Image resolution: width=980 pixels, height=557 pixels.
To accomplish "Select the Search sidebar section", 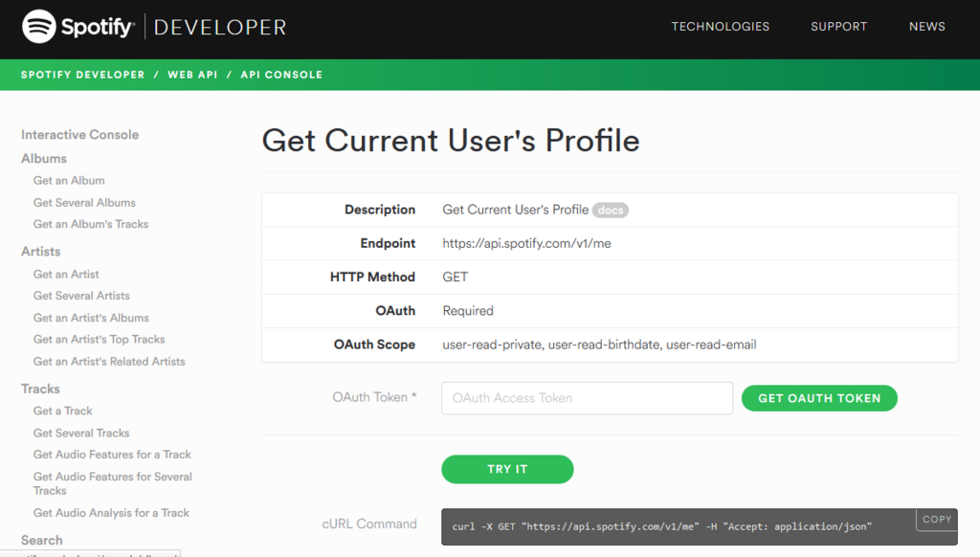I will click(41, 540).
